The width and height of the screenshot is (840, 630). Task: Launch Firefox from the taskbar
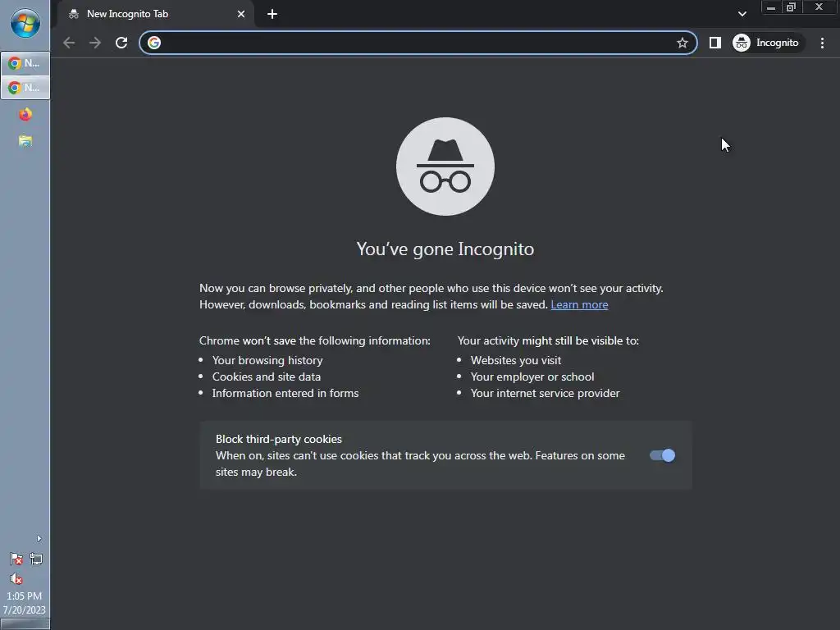(x=25, y=114)
